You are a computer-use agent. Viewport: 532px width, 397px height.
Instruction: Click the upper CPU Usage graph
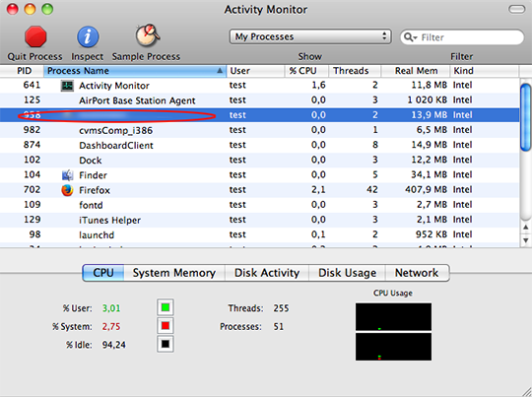click(393, 317)
